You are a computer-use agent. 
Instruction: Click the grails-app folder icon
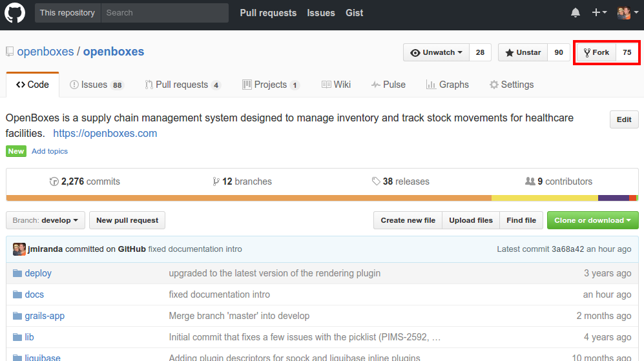tap(17, 316)
